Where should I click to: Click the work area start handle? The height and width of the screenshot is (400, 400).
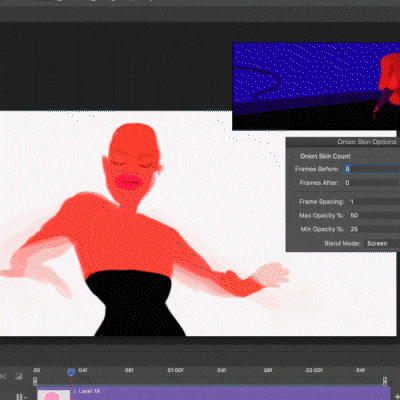coord(35,381)
